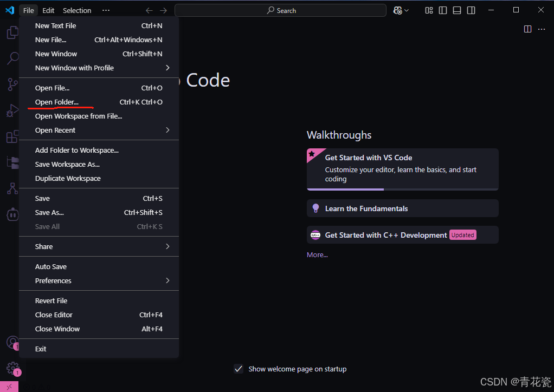
Task: Select Open Folder... in File menu
Action: [99, 102]
